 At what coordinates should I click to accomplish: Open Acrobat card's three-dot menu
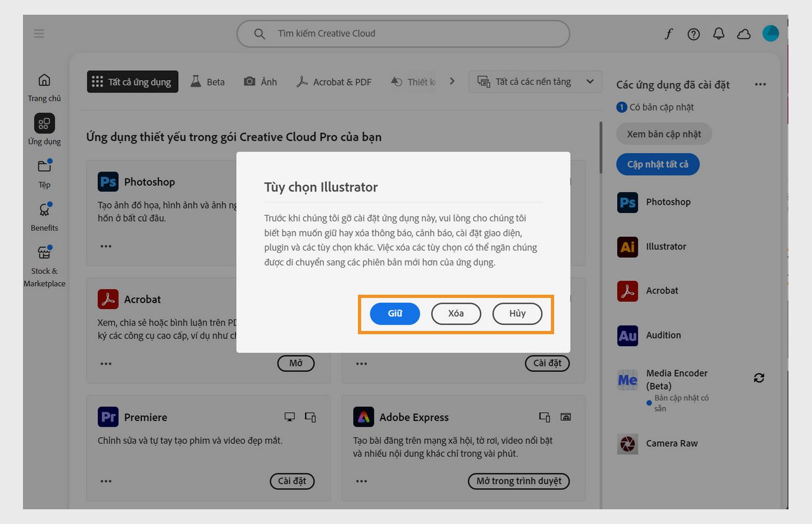106,364
